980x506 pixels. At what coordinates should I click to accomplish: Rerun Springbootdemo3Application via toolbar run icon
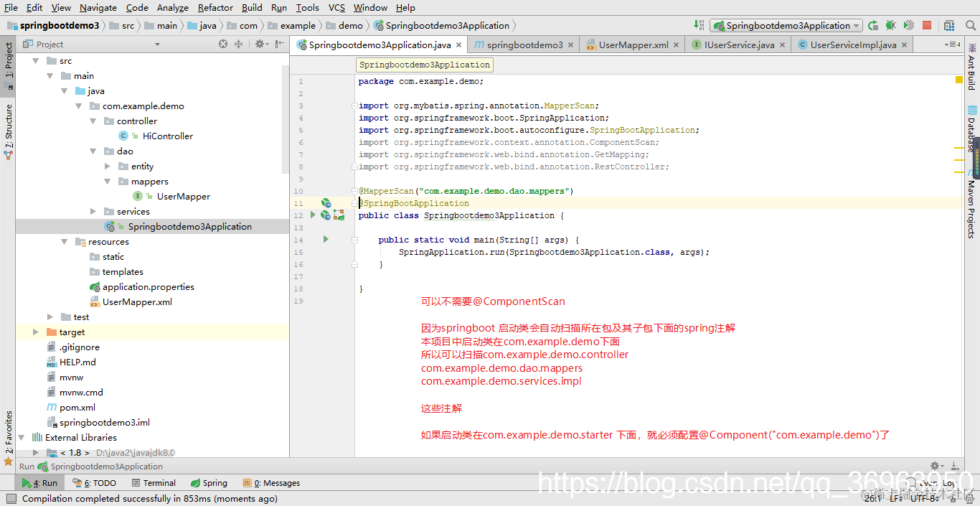(x=873, y=25)
